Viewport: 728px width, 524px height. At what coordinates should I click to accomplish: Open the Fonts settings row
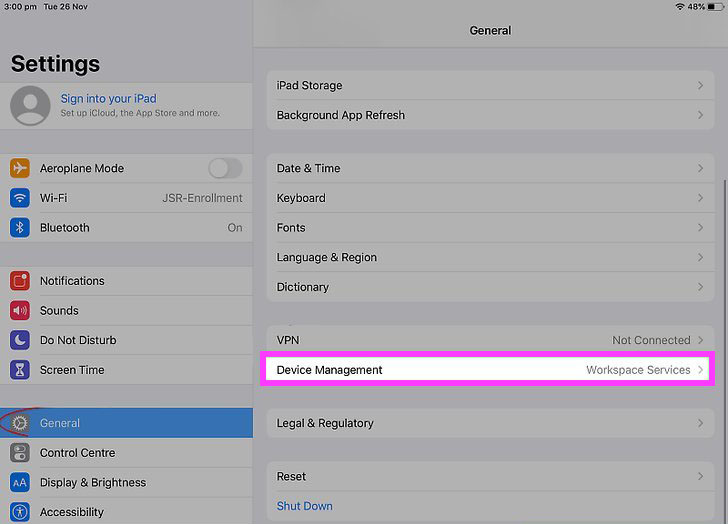pyautogui.click(x=490, y=227)
